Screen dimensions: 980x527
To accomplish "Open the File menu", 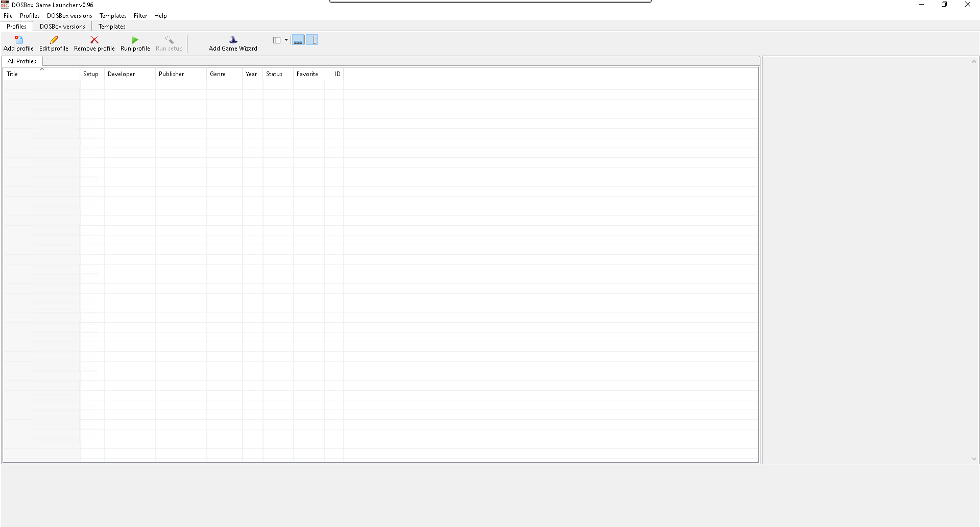I will coord(8,16).
